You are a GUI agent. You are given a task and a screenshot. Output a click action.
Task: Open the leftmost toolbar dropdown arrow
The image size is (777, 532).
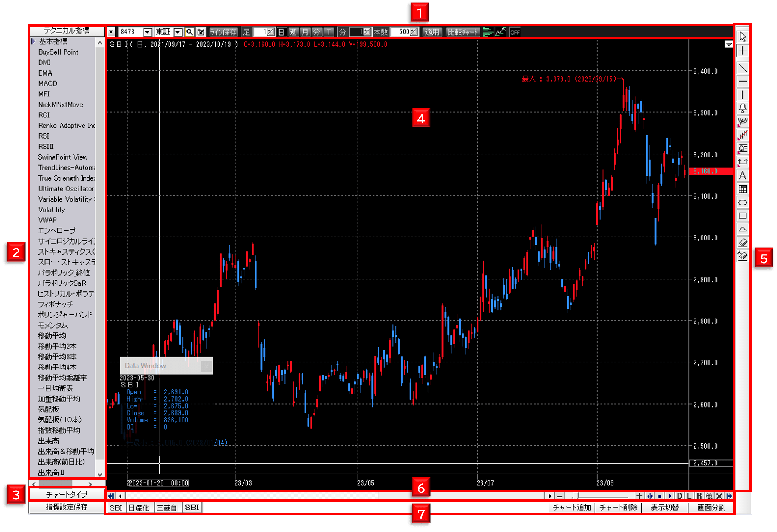point(111,32)
